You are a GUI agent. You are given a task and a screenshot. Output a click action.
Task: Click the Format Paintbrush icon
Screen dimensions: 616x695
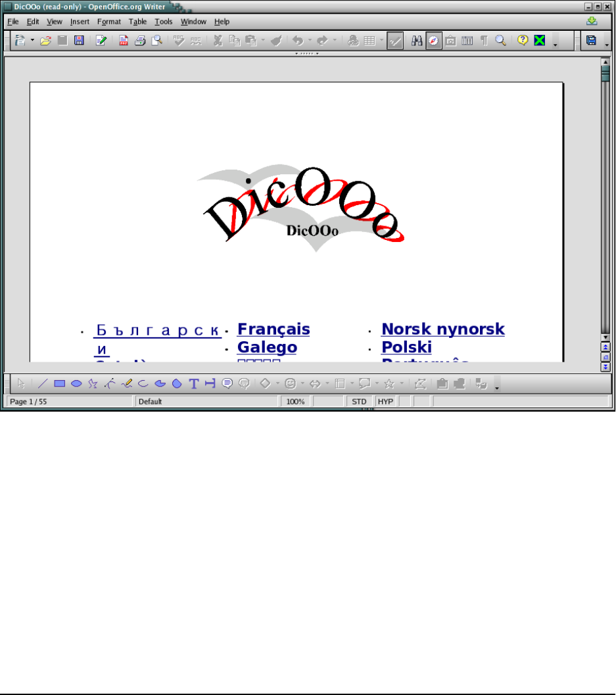(276, 41)
